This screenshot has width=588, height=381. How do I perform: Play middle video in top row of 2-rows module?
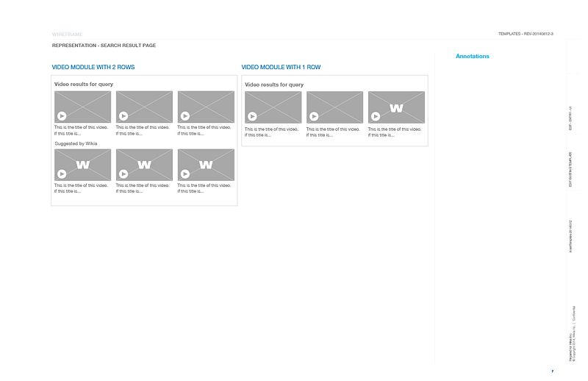[123, 116]
